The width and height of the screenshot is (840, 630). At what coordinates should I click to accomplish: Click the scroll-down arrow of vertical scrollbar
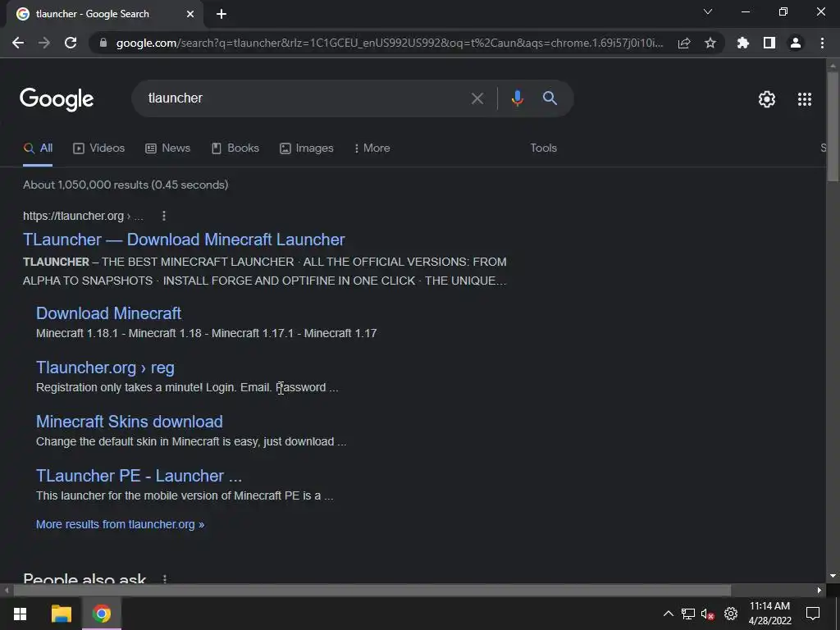(832, 576)
